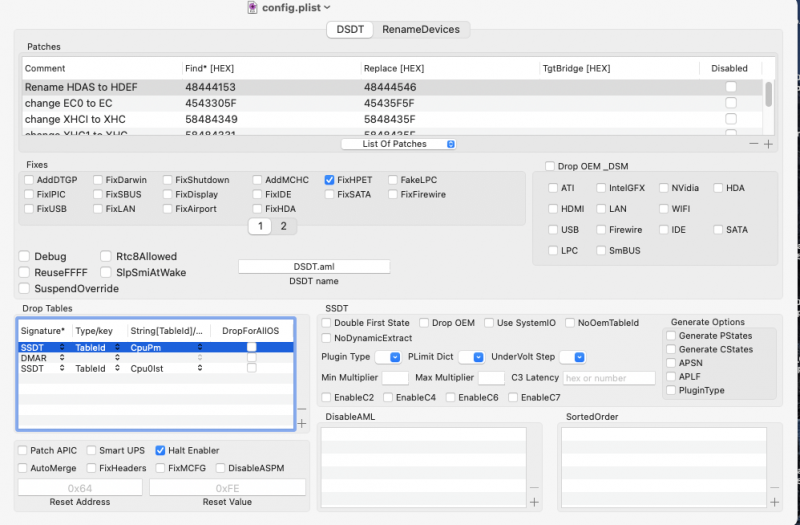800x525 pixels.
Task: Add an entry to the SortedOrder list
Action: coord(772,501)
